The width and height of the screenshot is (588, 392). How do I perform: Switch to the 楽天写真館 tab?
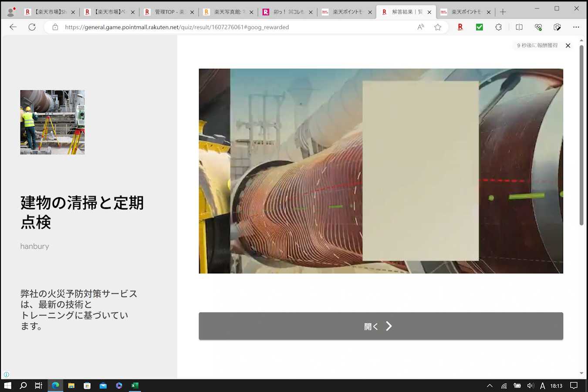[x=228, y=12]
